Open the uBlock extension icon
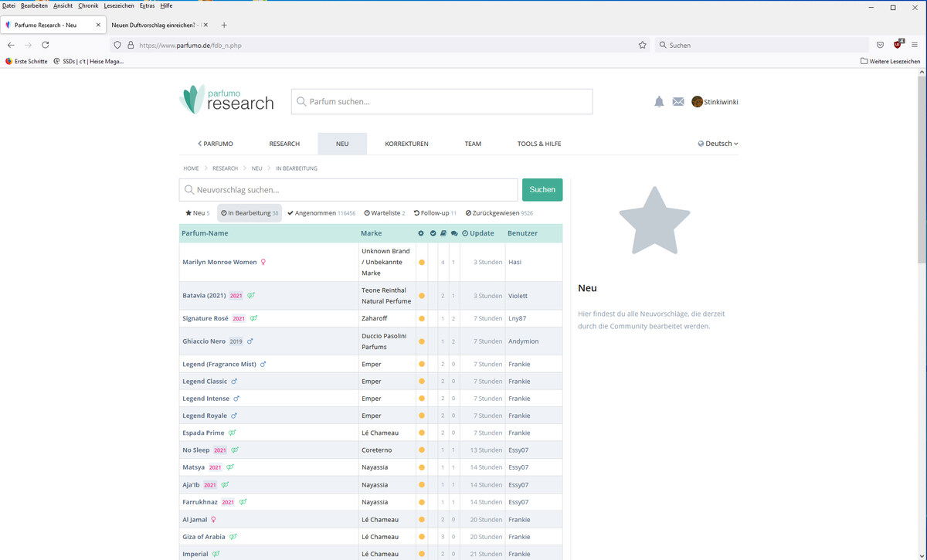Screen dimensions: 927x560 (x=898, y=44)
